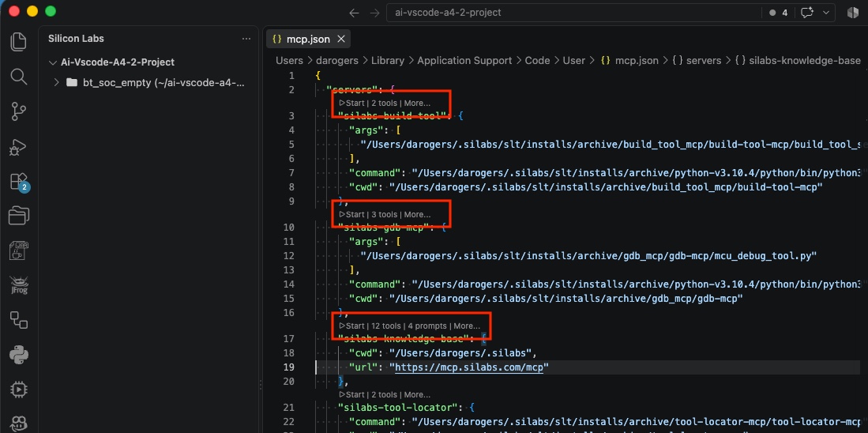Image resolution: width=868 pixels, height=433 pixels.
Task: Open the Python view in the activity bar
Action: click(19, 354)
